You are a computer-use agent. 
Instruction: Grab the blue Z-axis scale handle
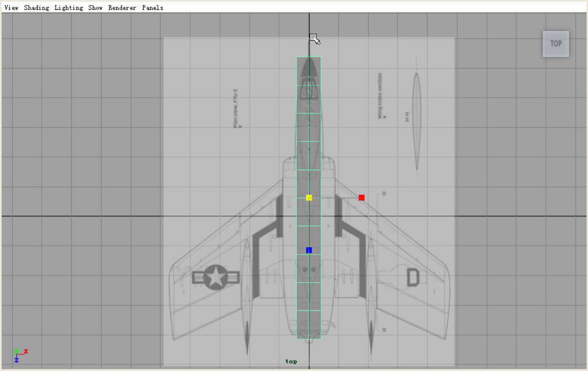tap(309, 250)
